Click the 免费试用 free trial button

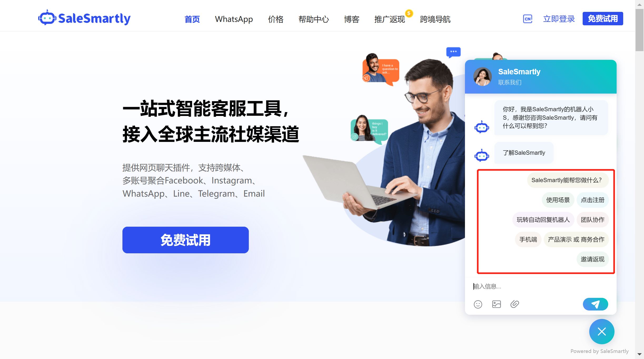(x=185, y=240)
